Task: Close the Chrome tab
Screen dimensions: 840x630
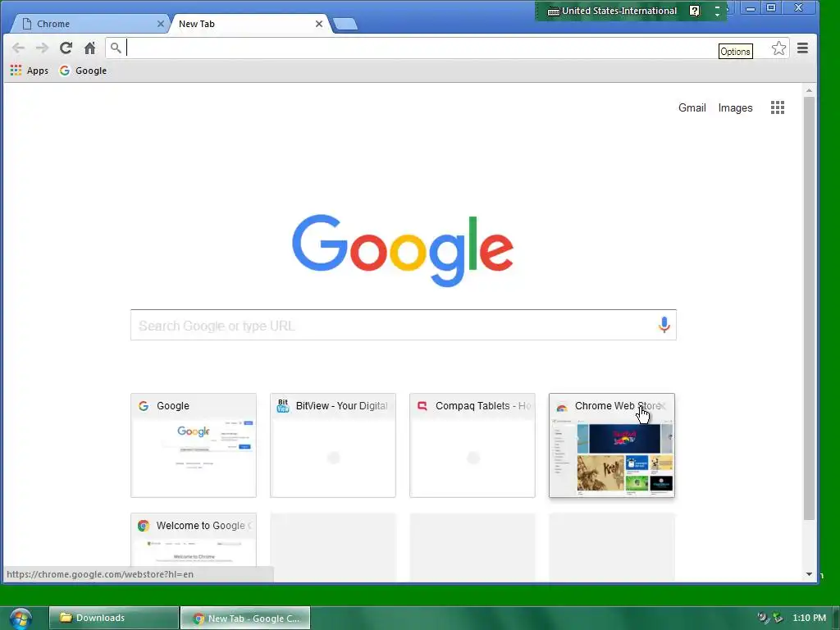Action: (x=160, y=24)
